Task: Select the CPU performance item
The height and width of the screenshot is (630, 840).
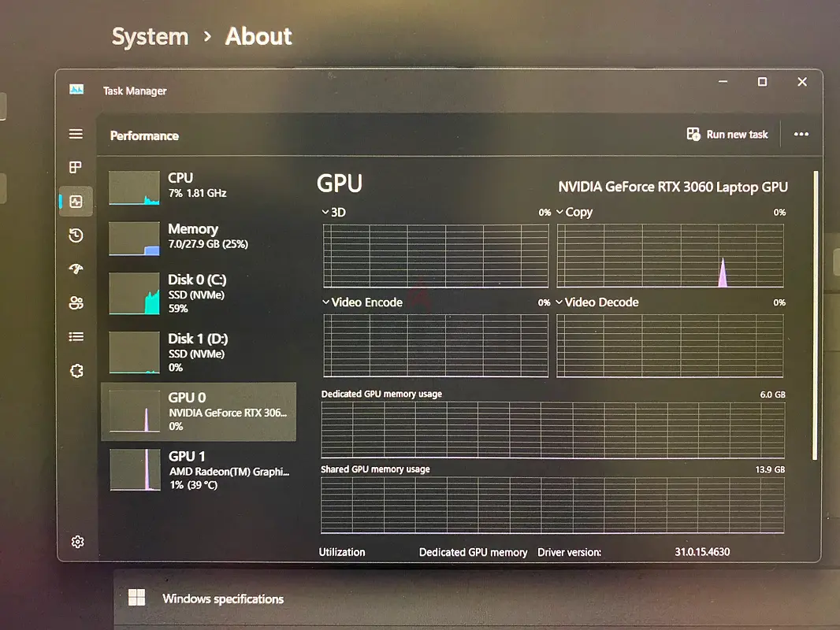Action: [199, 188]
